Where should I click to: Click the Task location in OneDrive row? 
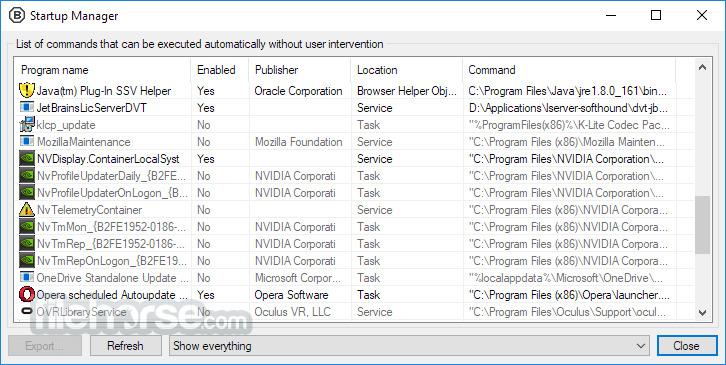pos(369,278)
